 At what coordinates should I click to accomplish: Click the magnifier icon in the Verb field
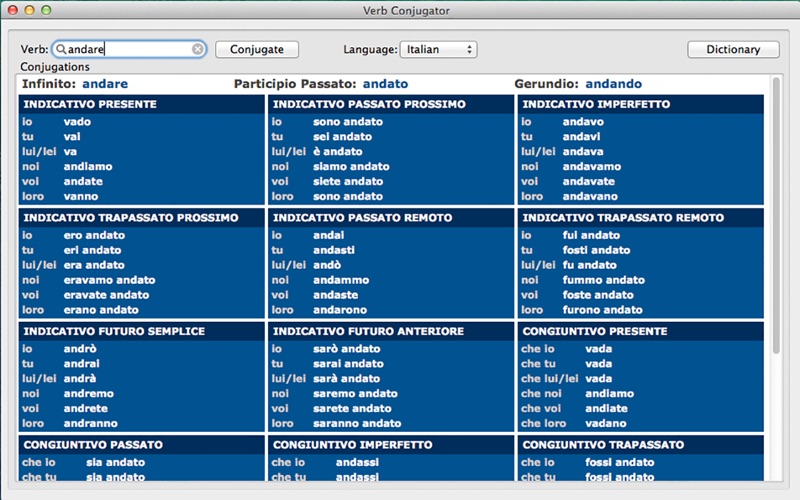(x=61, y=49)
